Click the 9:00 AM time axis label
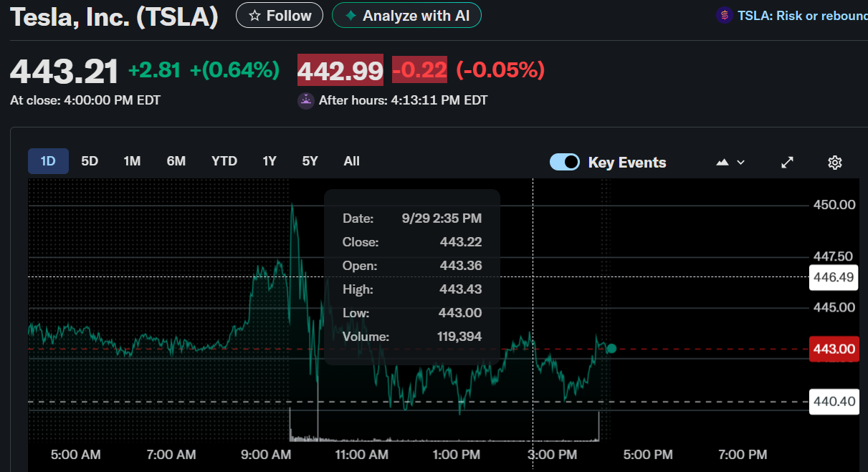This screenshot has width=868, height=472. (267, 455)
